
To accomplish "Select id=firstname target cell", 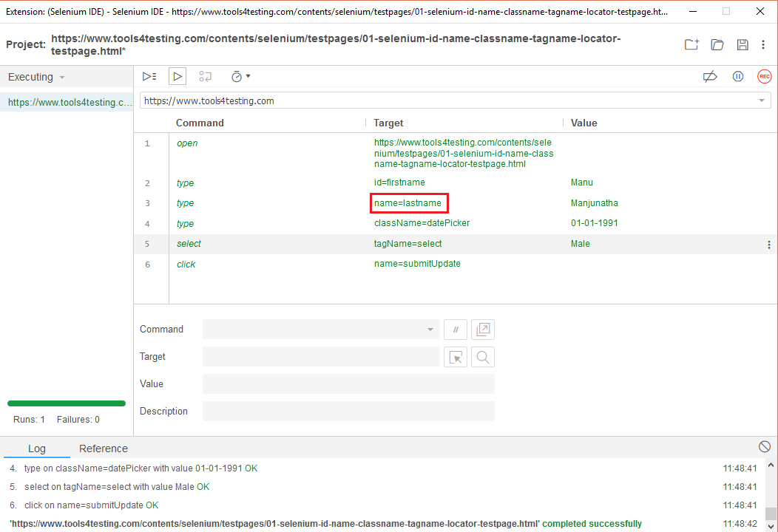I will pyautogui.click(x=399, y=183).
